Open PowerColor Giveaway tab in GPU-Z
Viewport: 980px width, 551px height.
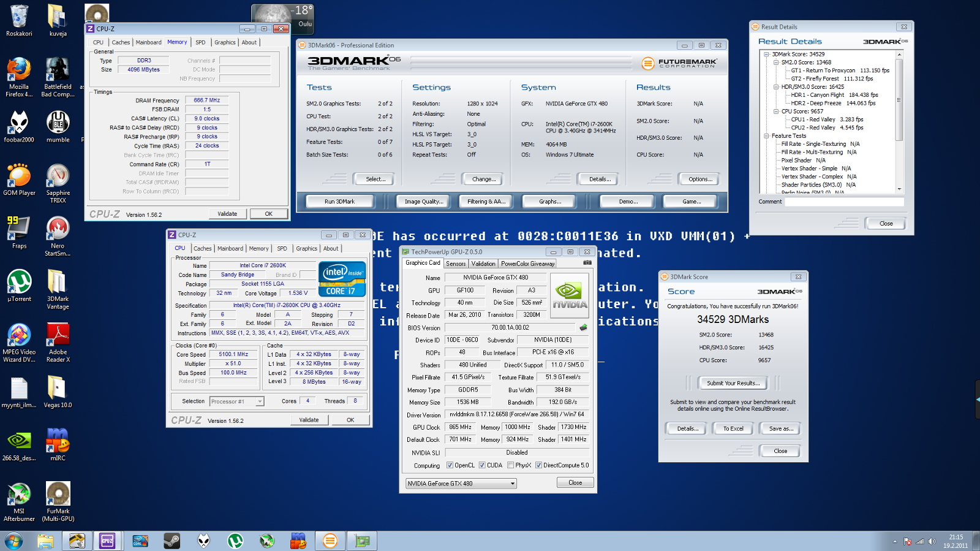click(527, 264)
